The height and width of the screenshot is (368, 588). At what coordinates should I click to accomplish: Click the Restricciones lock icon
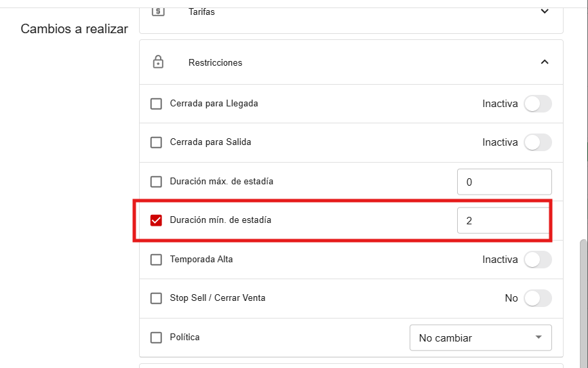[x=158, y=62]
